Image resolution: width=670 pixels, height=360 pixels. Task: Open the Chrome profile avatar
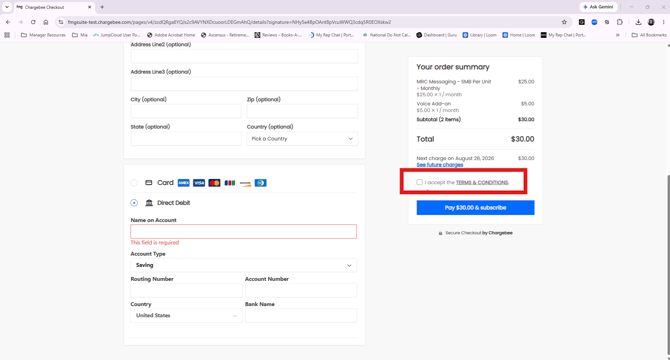coord(651,22)
